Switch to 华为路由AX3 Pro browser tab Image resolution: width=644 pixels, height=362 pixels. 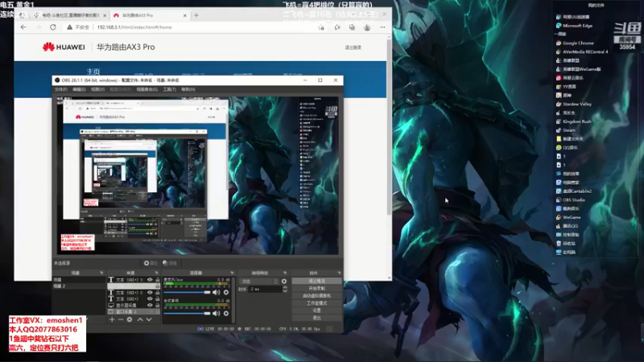tap(149, 15)
